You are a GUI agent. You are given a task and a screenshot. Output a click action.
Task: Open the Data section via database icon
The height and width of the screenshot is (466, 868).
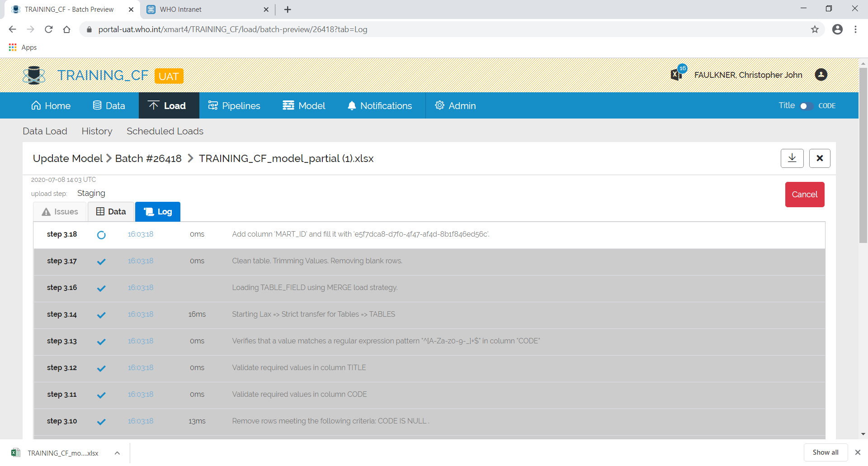coord(97,105)
